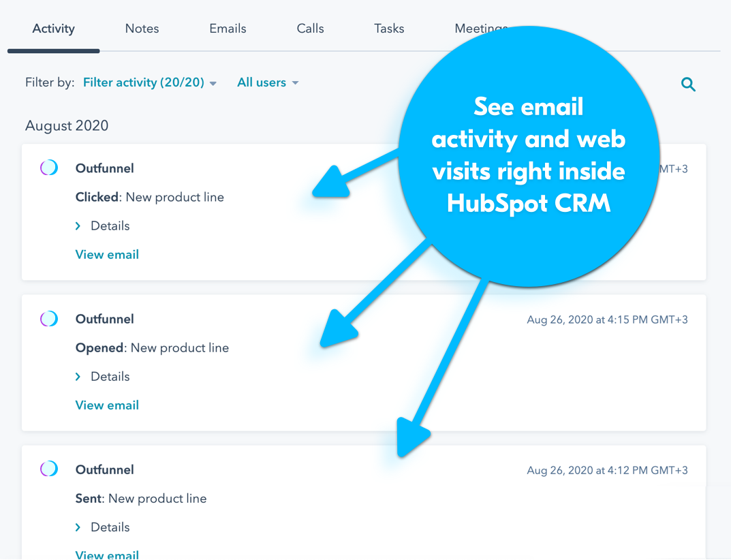This screenshot has width=731, height=560.
Task: Expand Details on the Opened activity
Action: (103, 376)
